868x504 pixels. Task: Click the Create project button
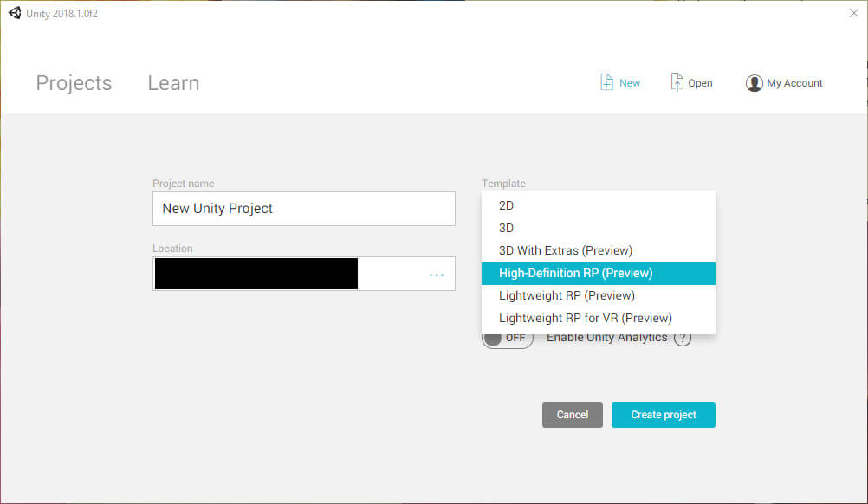(x=664, y=415)
